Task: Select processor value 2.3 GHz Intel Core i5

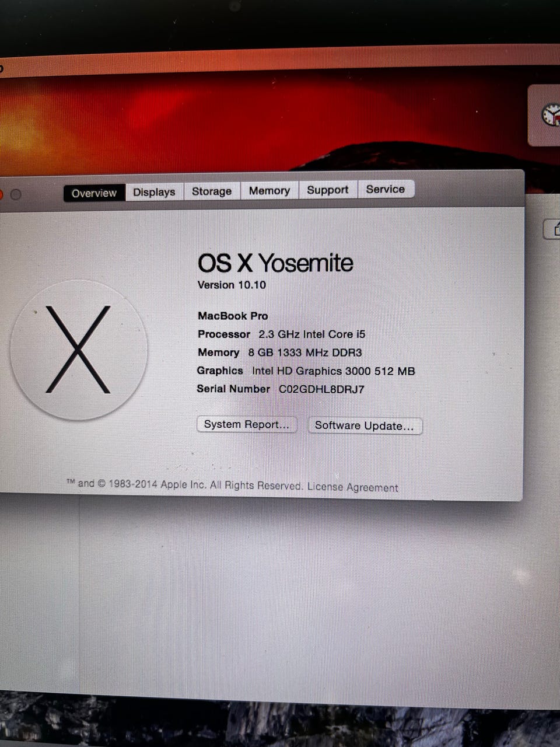Action: tap(311, 334)
